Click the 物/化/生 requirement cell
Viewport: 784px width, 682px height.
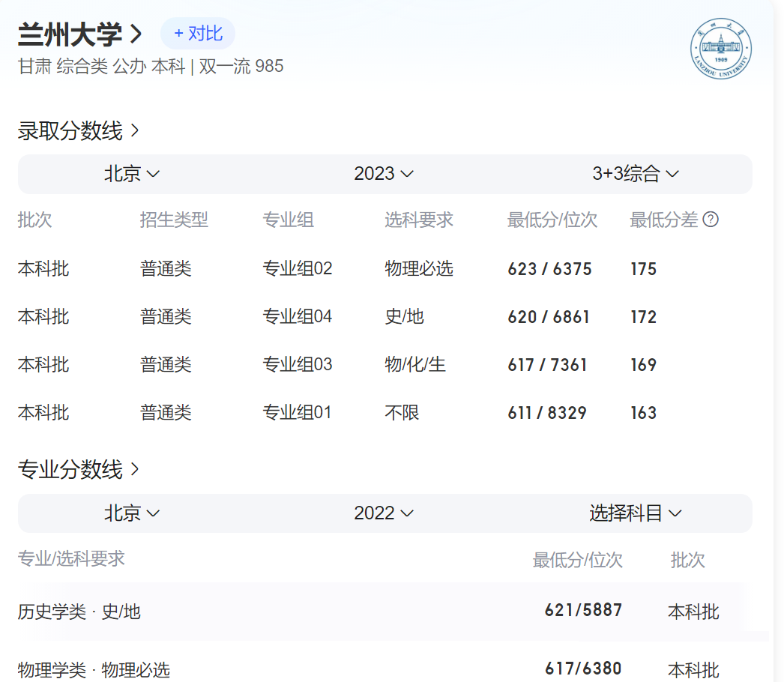tap(415, 364)
